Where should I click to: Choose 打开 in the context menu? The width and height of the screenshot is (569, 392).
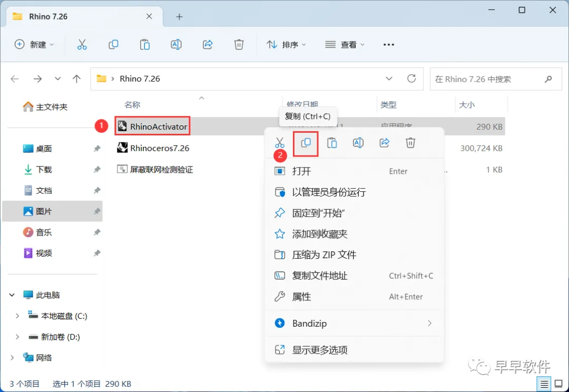point(354,171)
